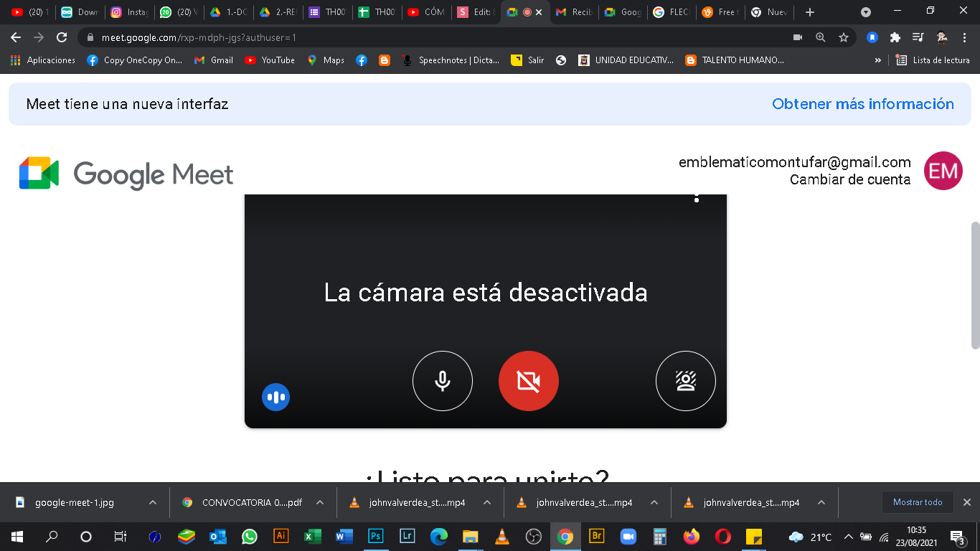Open Copy OneCopy bookmark

[x=135, y=60]
